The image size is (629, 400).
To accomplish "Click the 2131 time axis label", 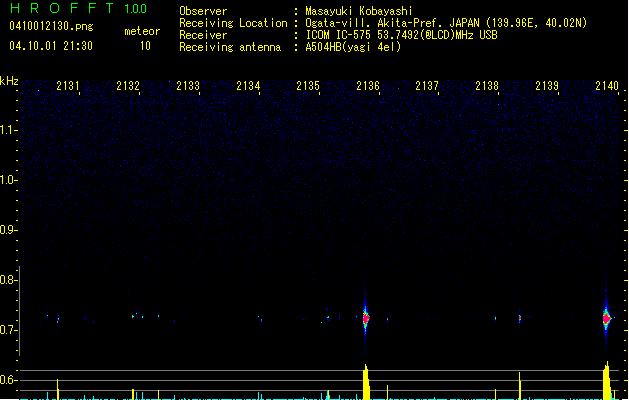I will click(x=68, y=86).
